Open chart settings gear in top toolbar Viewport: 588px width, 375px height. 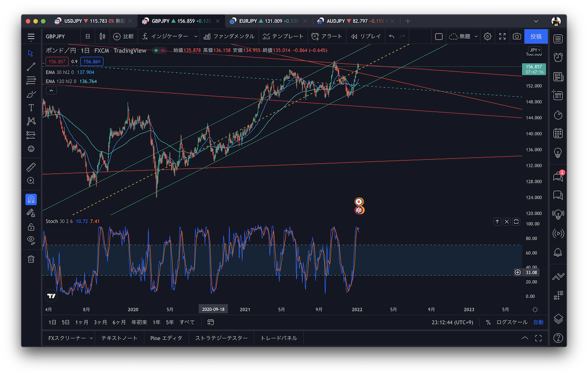487,36
